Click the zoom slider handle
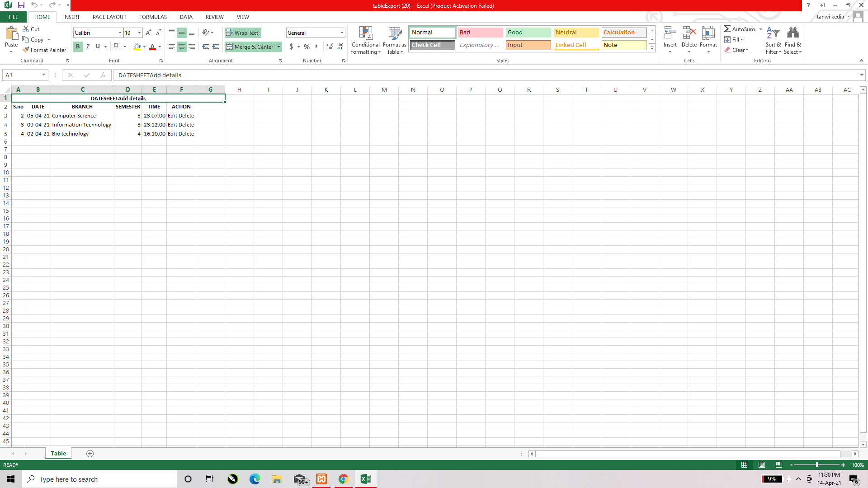The image size is (868, 488). (816, 465)
